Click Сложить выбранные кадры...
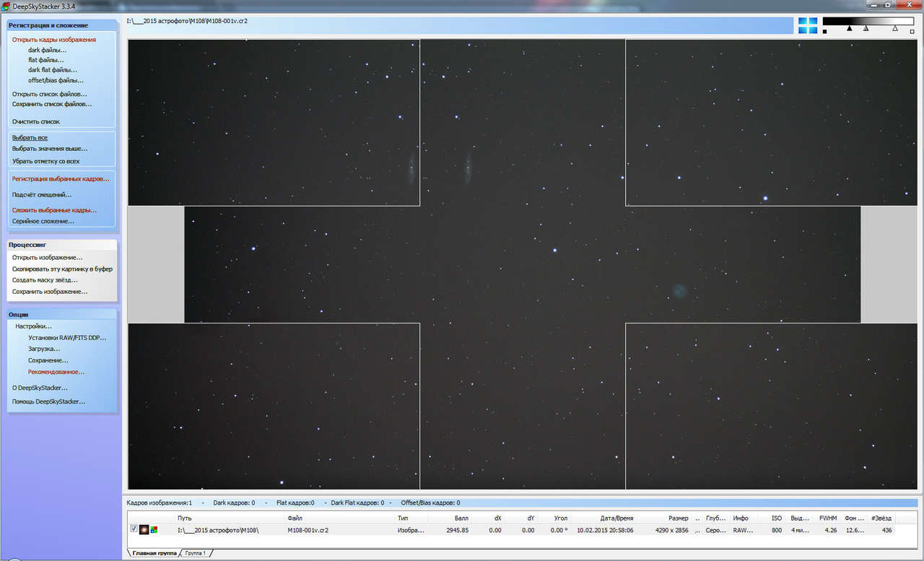 pos(54,210)
